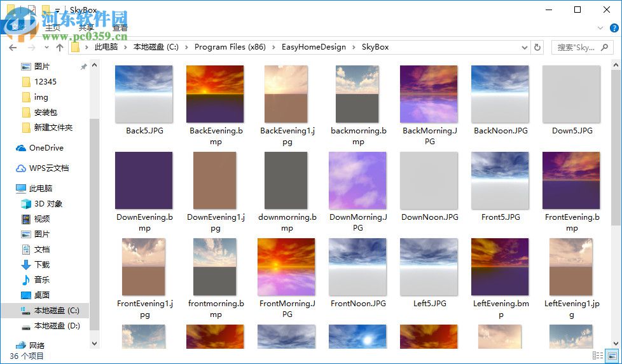
Task: Expand address bar history dropdown
Action: click(525, 48)
